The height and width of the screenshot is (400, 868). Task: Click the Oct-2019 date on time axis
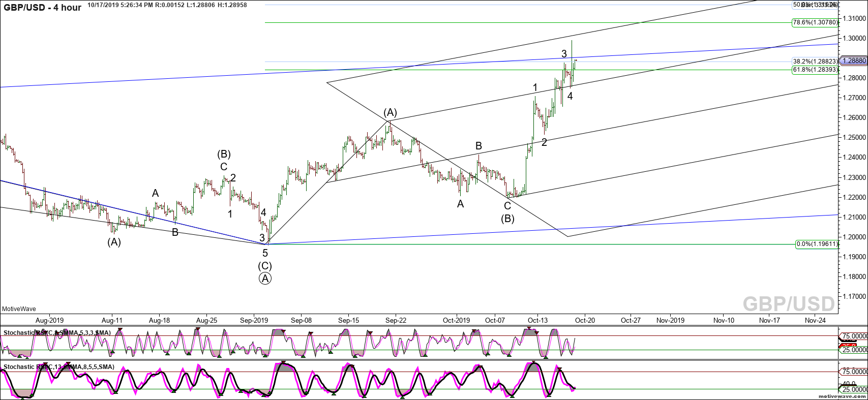pos(456,320)
